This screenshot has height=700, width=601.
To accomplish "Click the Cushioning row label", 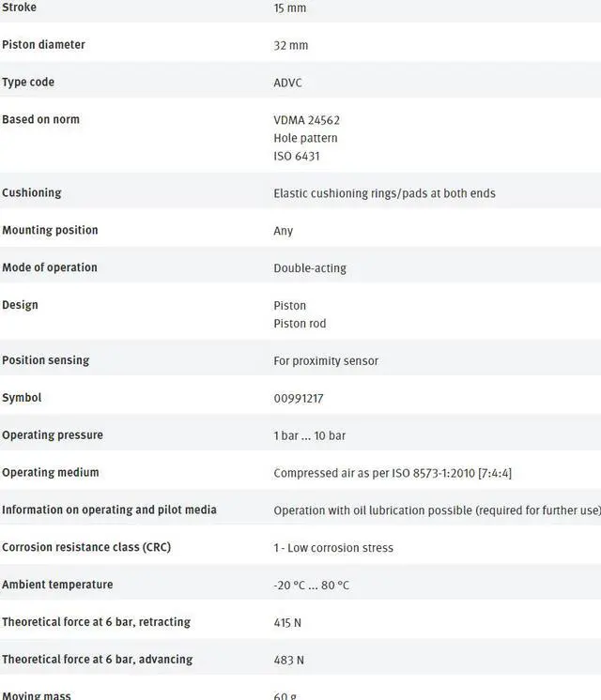I will pos(31,192).
